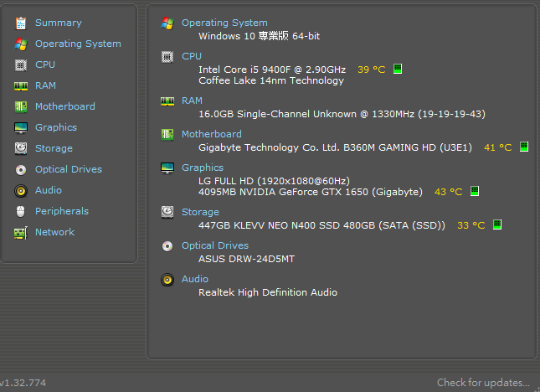
Task: Click the Storage drive icon in summary panel
Action: click(167, 212)
